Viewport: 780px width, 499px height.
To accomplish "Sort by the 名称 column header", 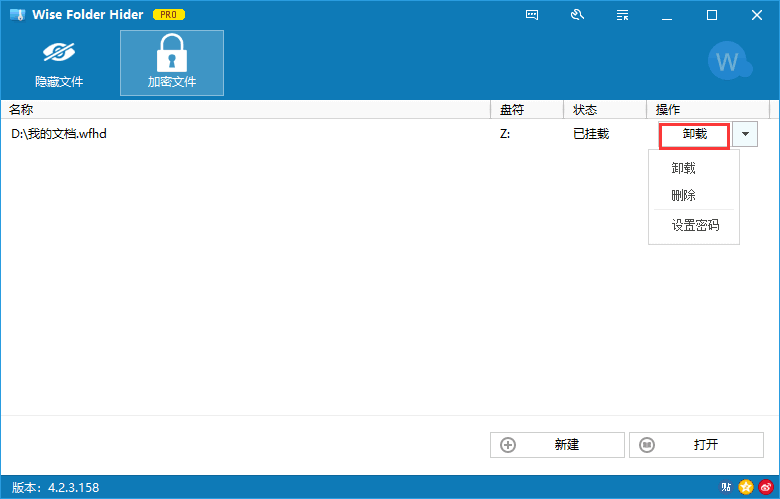I will [x=246, y=109].
